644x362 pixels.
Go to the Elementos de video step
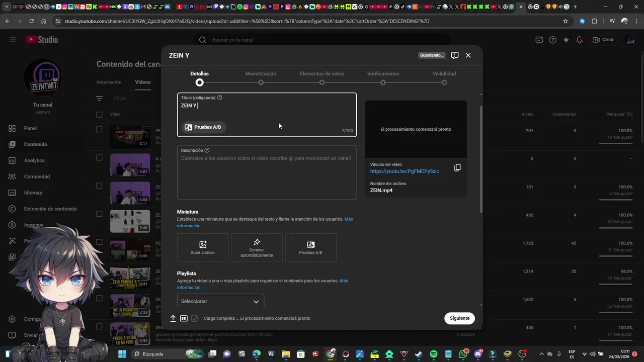(322, 77)
